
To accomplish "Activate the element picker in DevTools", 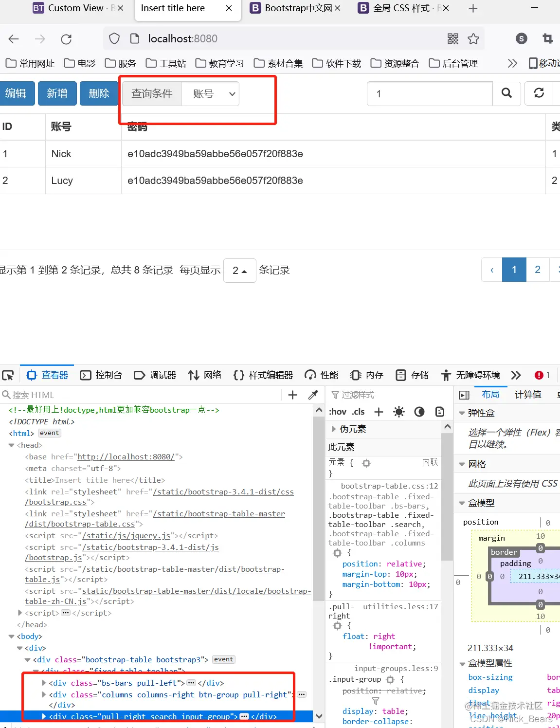I will tap(7, 375).
